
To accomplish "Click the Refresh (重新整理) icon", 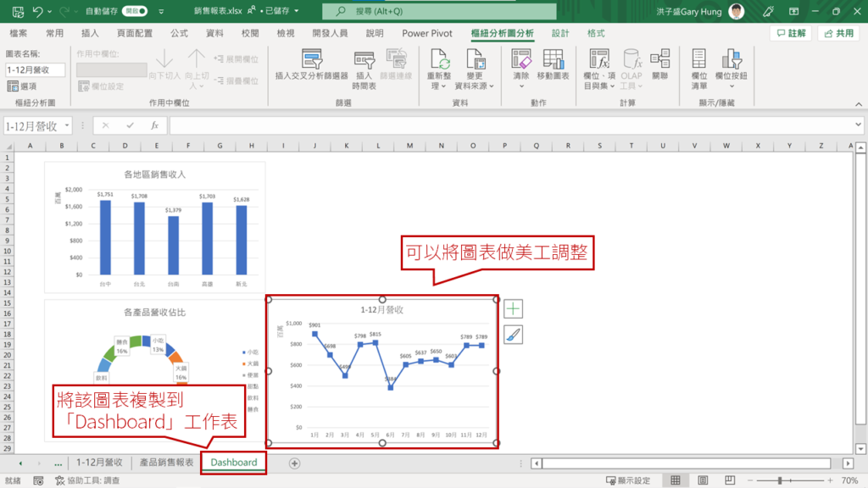I will point(440,59).
